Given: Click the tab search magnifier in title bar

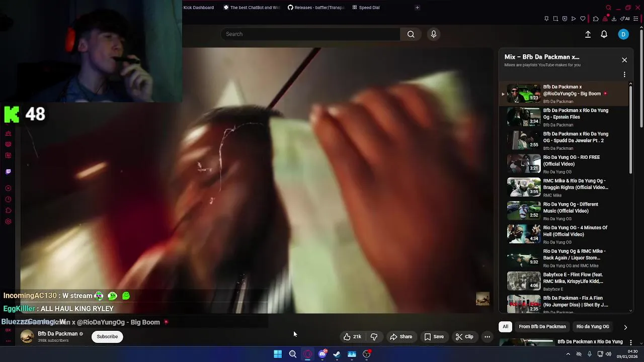Looking at the screenshot, I should click(x=608, y=8).
